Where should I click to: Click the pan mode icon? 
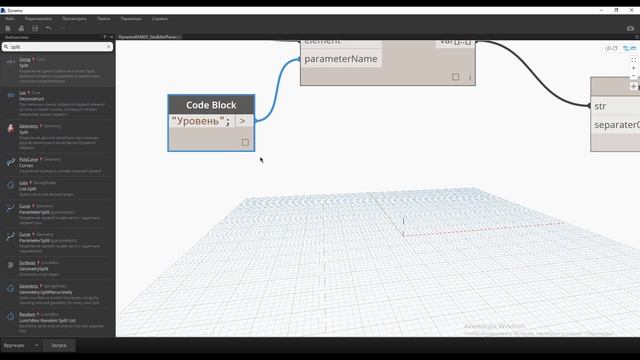[x=633, y=86]
